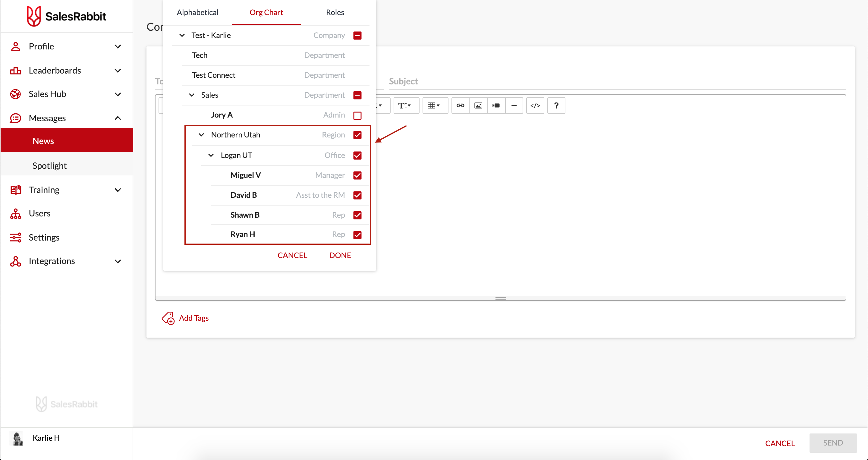
Task: Click the Add Tags icon
Action: click(168, 318)
